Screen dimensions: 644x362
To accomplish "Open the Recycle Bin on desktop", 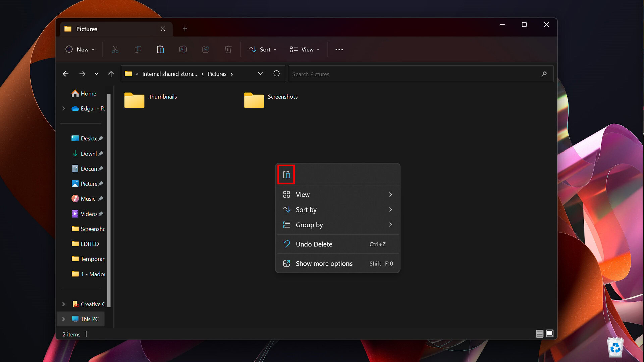I will pyautogui.click(x=615, y=347).
